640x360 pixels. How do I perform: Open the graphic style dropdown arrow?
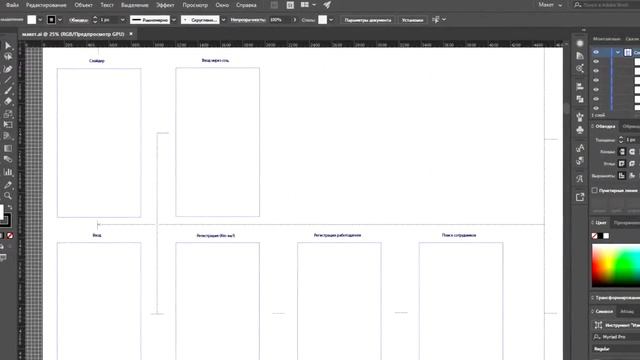[331, 20]
